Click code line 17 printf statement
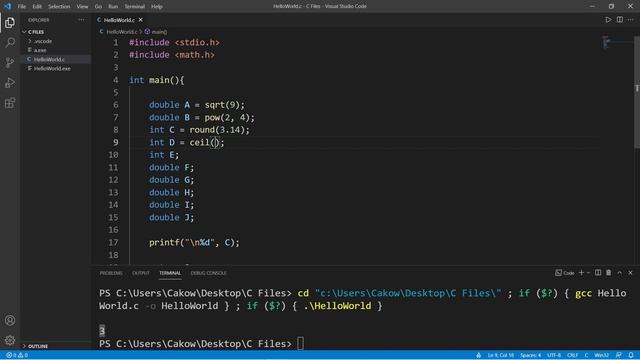This screenshot has height=360, width=640. pyautogui.click(x=194, y=242)
